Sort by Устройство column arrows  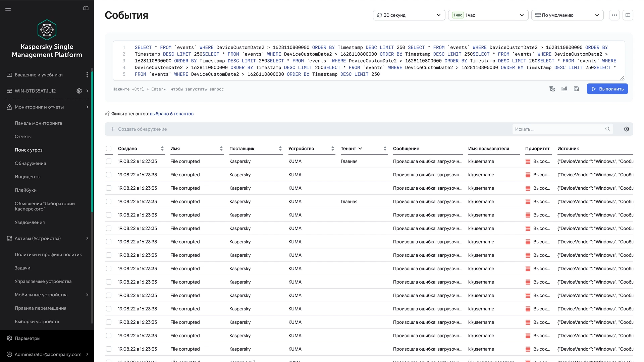pyautogui.click(x=333, y=148)
